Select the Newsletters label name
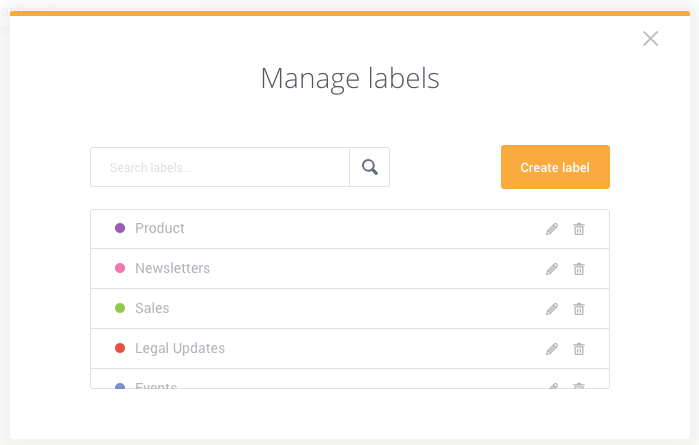This screenshot has height=445, width=699. coord(172,268)
